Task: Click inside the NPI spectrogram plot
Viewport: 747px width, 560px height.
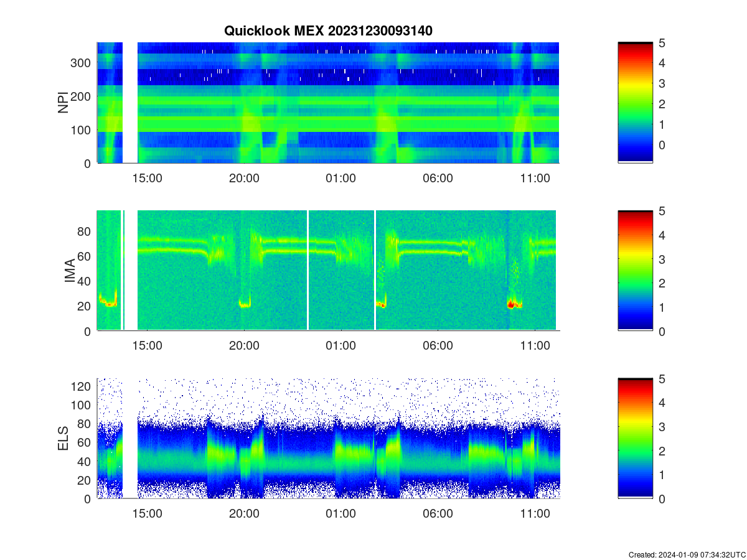Action: 328,103
